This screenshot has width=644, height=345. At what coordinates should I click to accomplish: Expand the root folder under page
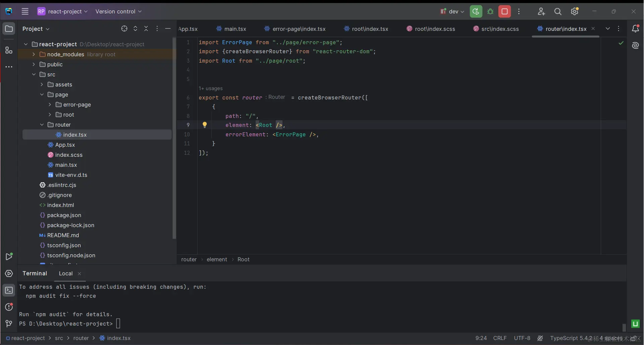pyautogui.click(x=50, y=115)
